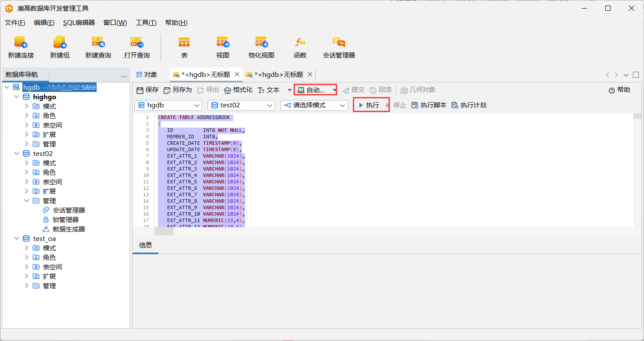644x341 pixels.
Task: Open the 物化视图 (Materialized View) tool
Action: point(261,43)
